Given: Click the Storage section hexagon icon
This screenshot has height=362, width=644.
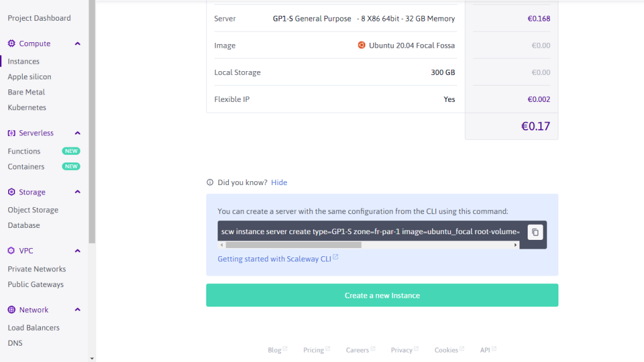Looking at the screenshot, I should coord(11,192).
